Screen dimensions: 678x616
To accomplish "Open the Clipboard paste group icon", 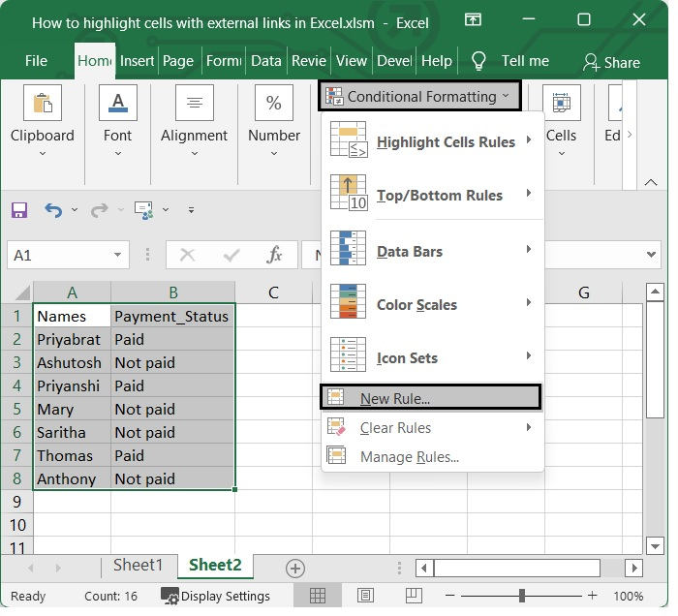I will [x=42, y=103].
